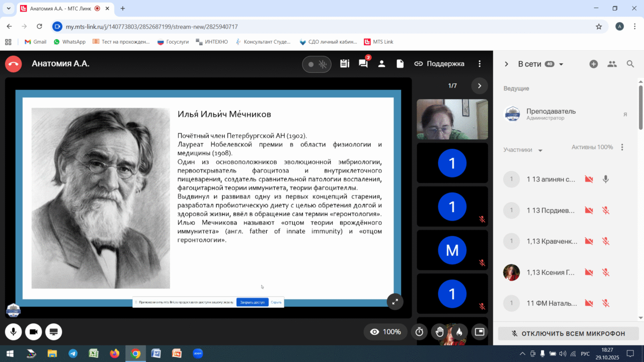This screenshot has width=644, height=362.
Task: Open the chat messages icon
Action: coord(363,64)
